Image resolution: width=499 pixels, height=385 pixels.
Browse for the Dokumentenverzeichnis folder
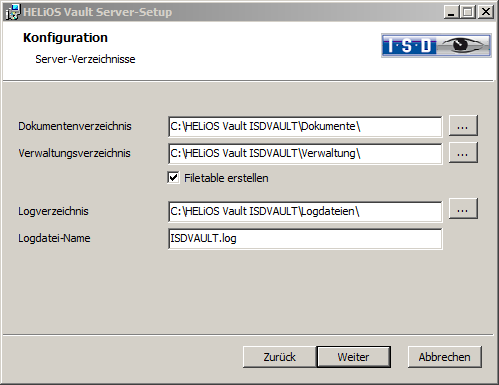click(463, 126)
